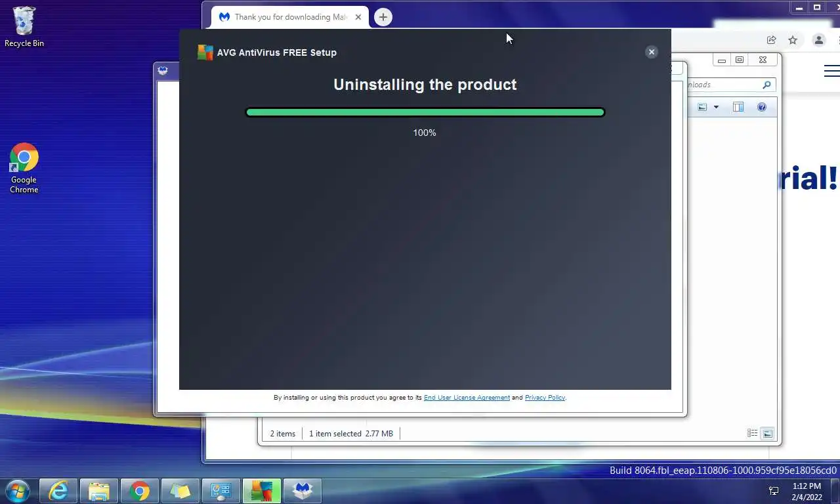840x504 pixels.
Task: Open the Recycle Bin on desktop
Action: tap(24, 27)
